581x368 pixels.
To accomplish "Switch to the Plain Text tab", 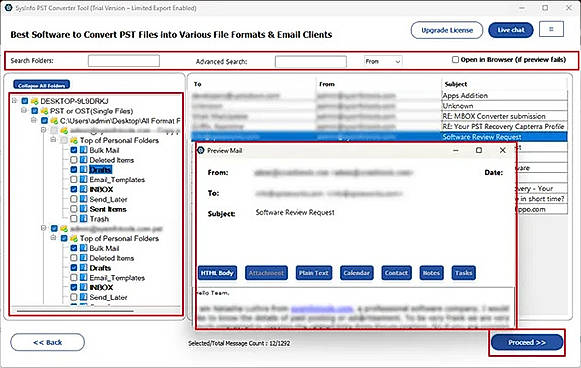I will pyautogui.click(x=313, y=273).
